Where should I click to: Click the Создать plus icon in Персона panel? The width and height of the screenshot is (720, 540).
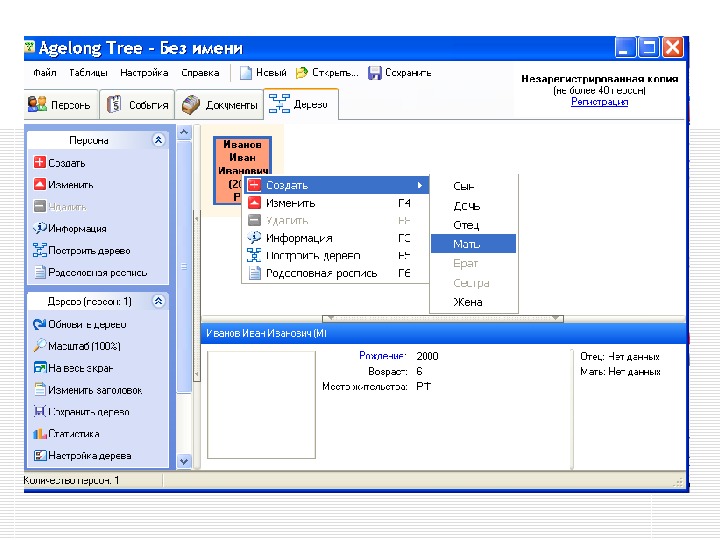coord(39,162)
